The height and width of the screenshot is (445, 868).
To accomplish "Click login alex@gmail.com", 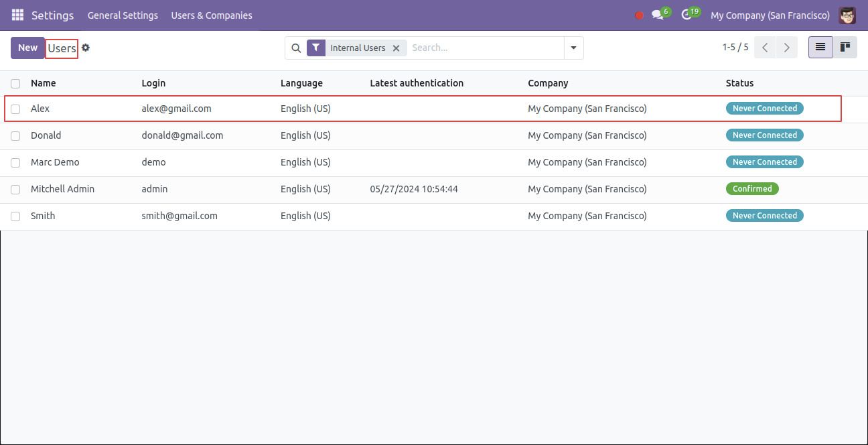I will (x=176, y=109).
